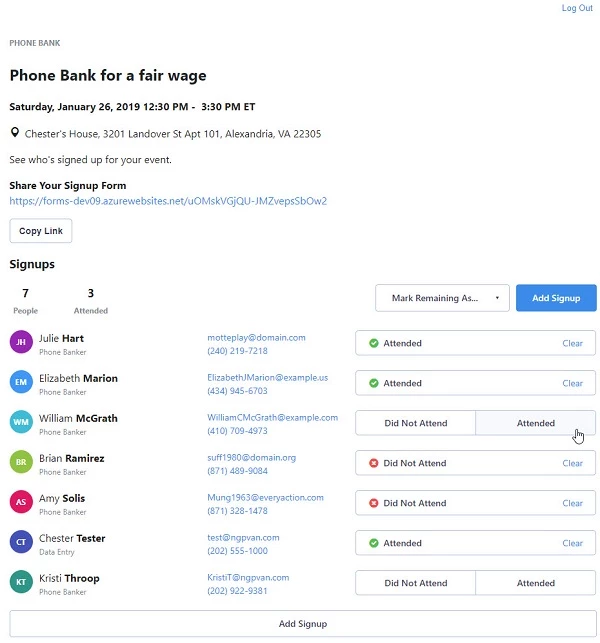
Task: Open the signup form URL link
Action: click(x=168, y=201)
